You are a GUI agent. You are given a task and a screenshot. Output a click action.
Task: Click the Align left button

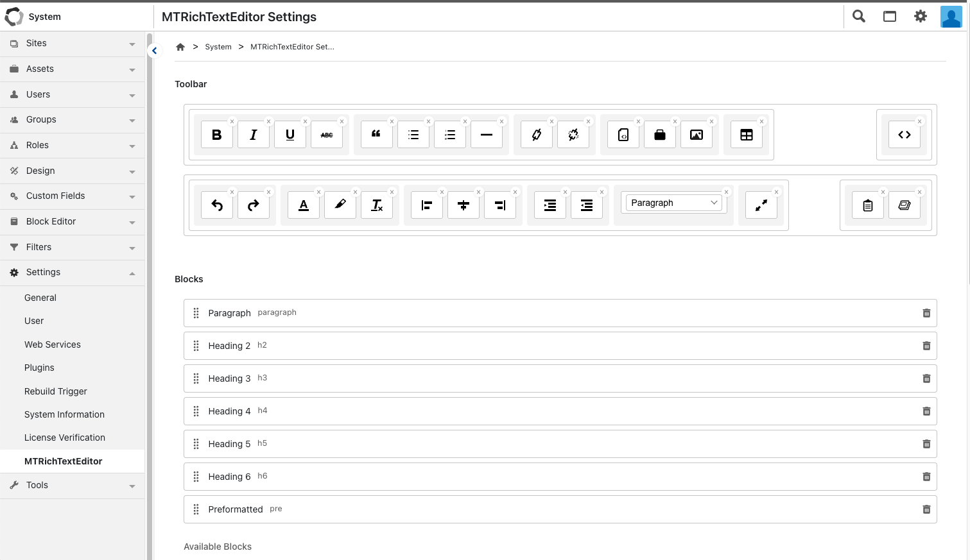point(427,205)
